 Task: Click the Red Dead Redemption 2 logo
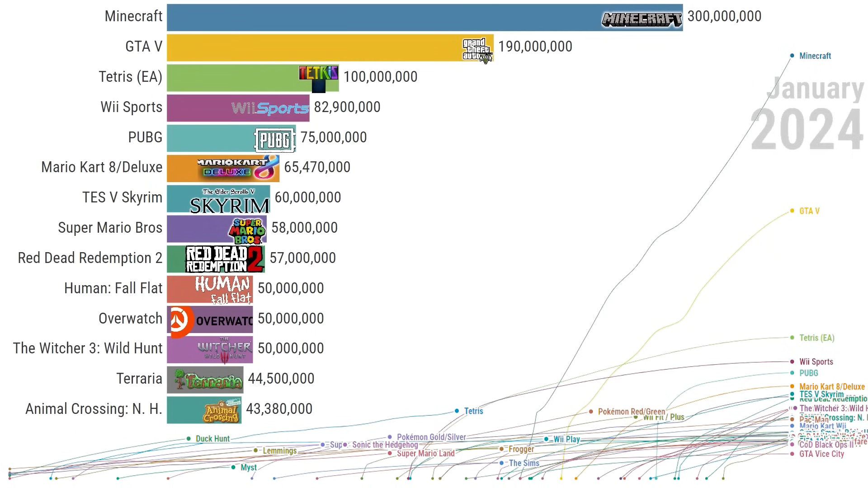[224, 259]
